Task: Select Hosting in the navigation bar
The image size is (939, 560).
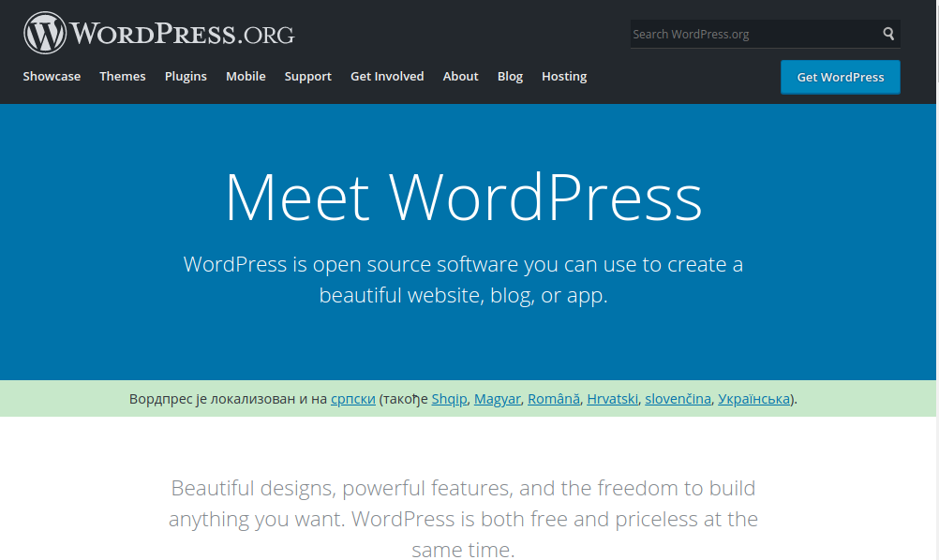Action: pos(564,77)
